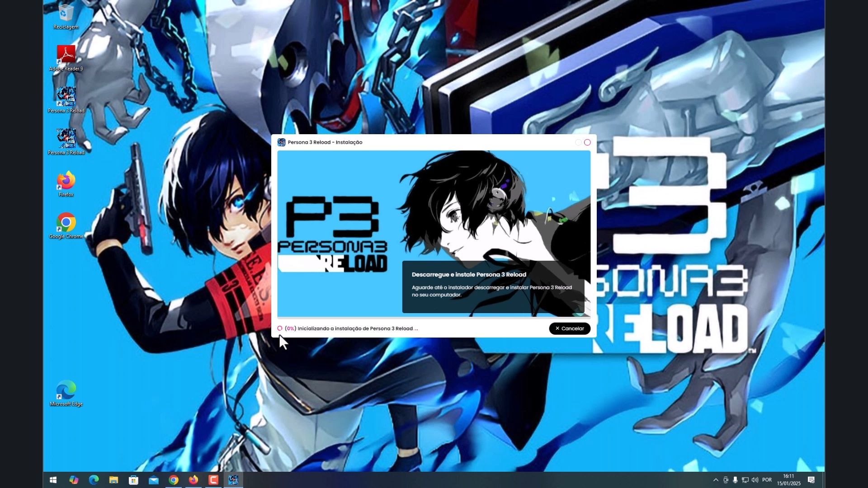
Task: Open File Explorer from the taskbar
Action: pos(113,480)
